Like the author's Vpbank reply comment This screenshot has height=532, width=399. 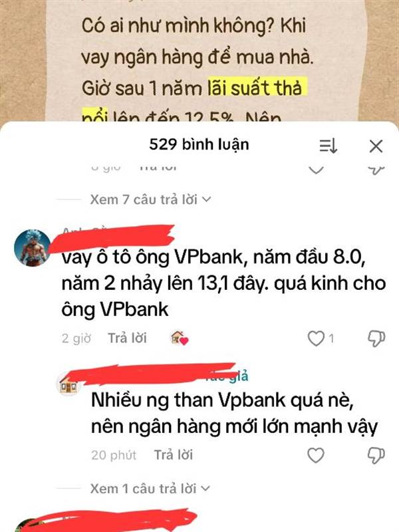click(315, 455)
